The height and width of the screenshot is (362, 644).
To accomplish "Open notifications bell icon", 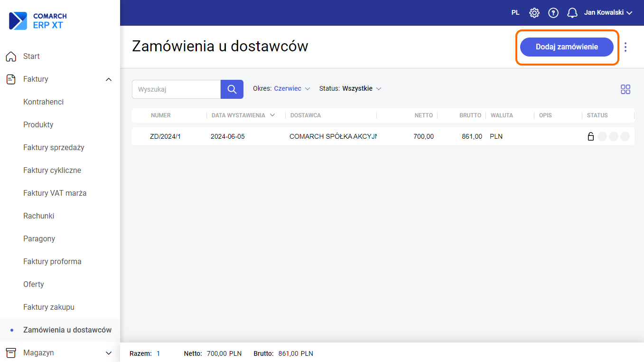I will (572, 13).
